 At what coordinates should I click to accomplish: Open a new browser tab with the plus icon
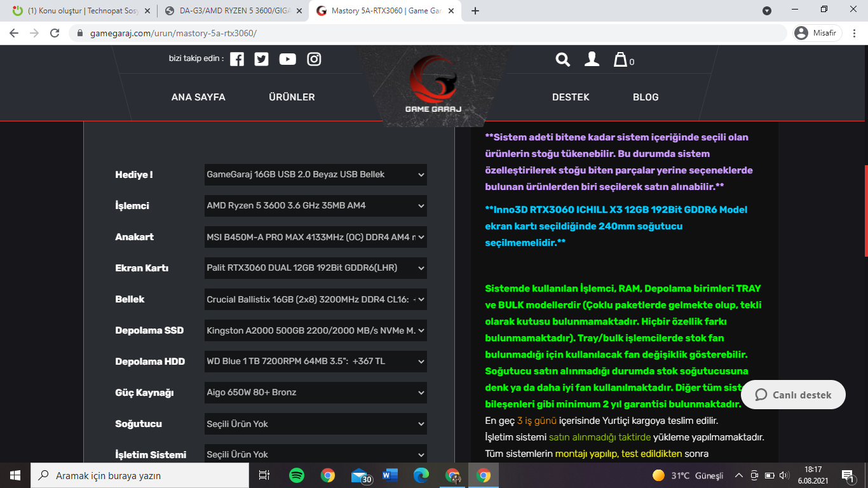(x=475, y=11)
